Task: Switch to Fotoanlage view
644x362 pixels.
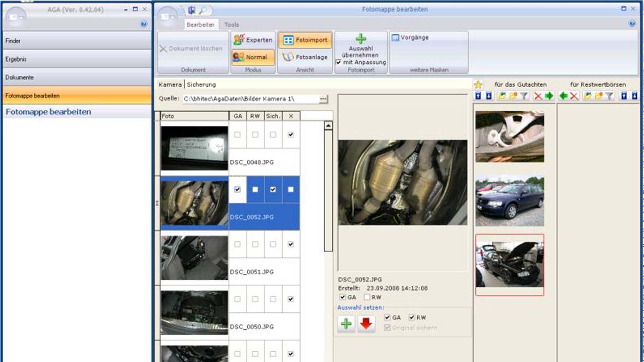Action: (x=305, y=57)
